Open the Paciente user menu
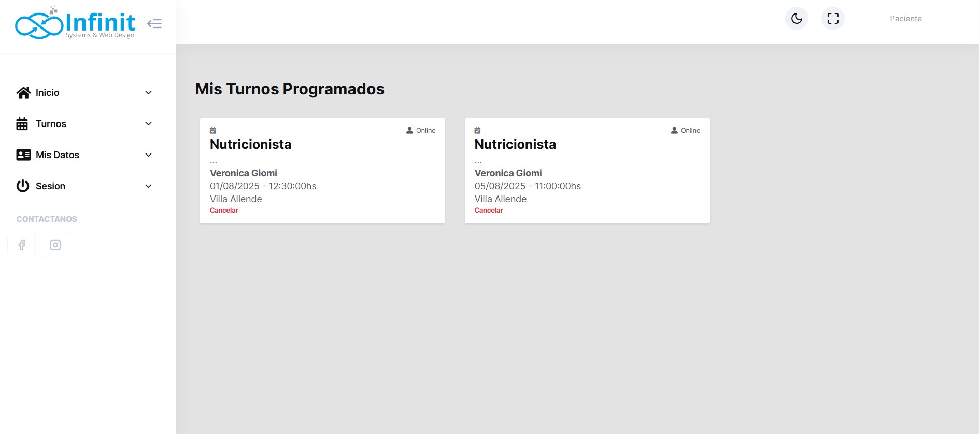 (x=905, y=19)
